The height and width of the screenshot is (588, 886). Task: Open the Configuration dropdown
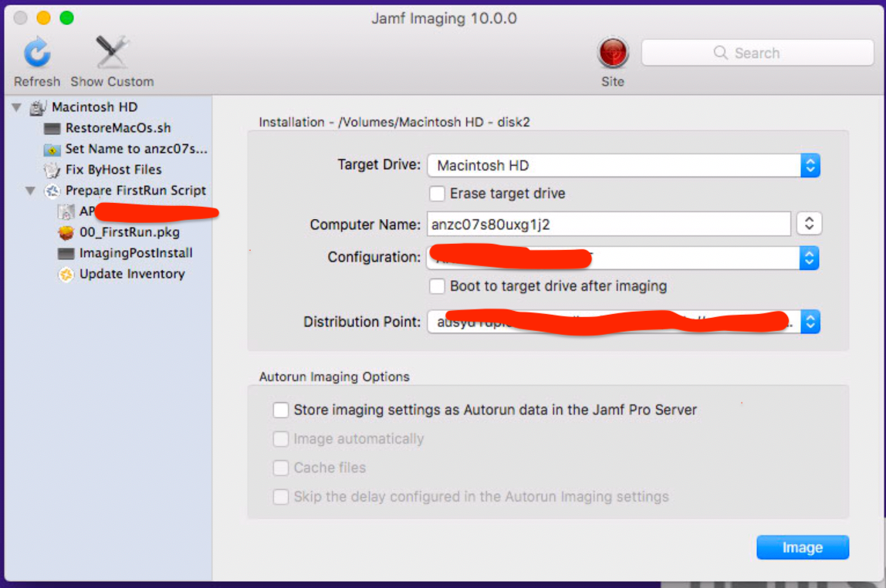coord(624,259)
